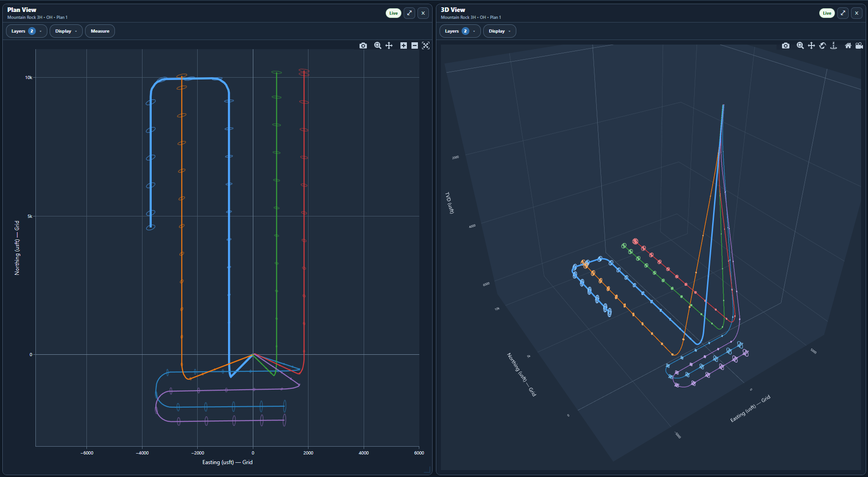This screenshot has height=477, width=868.
Task: Open the Display dropdown in Plan View
Action: 66,31
